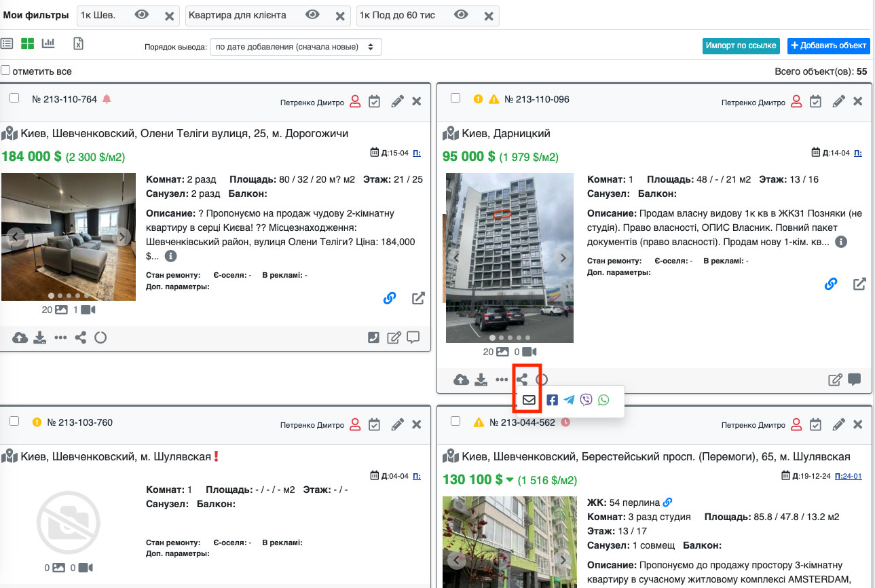The image size is (875, 588).
Task: Open statistics chart view icon
Action: point(48,44)
